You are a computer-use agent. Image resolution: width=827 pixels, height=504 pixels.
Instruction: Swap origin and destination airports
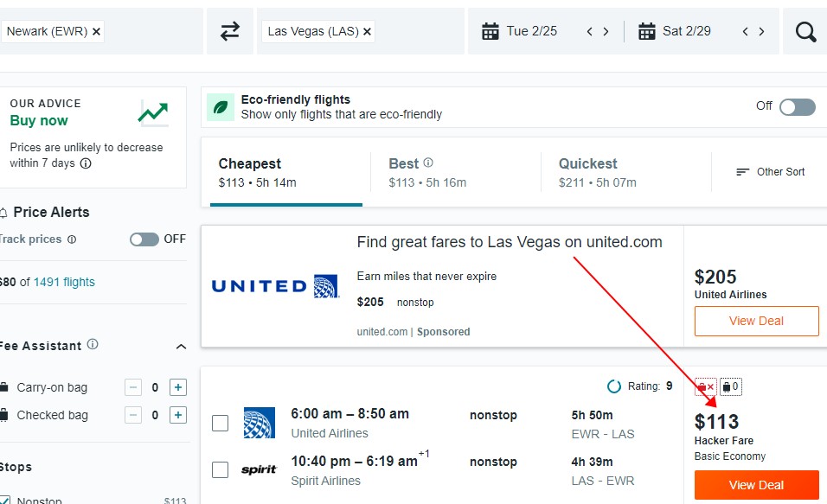click(x=229, y=32)
